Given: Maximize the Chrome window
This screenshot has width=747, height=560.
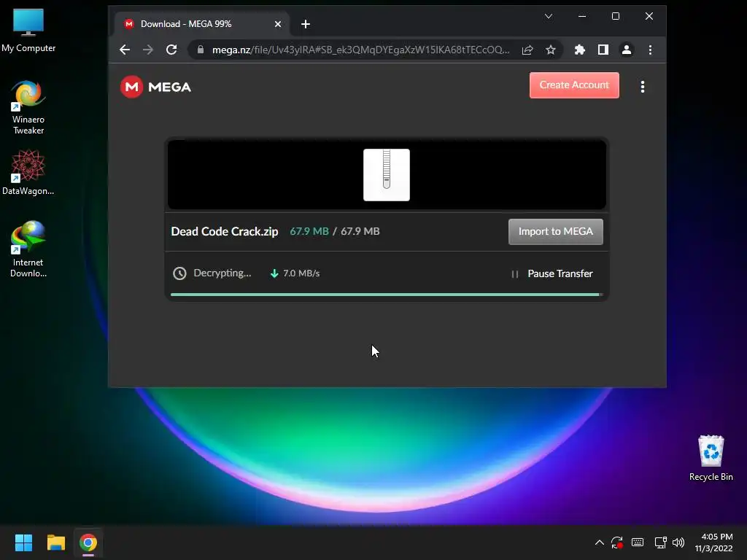Looking at the screenshot, I should 616,16.
